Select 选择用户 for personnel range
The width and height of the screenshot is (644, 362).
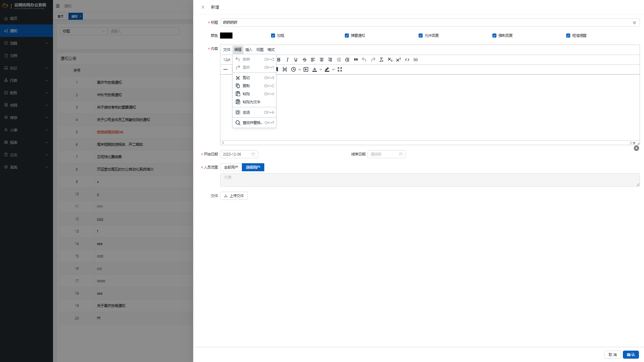point(253,167)
